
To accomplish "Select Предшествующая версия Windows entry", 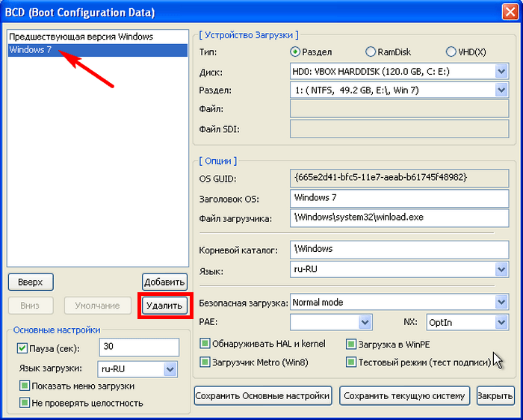I will click(98, 37).
